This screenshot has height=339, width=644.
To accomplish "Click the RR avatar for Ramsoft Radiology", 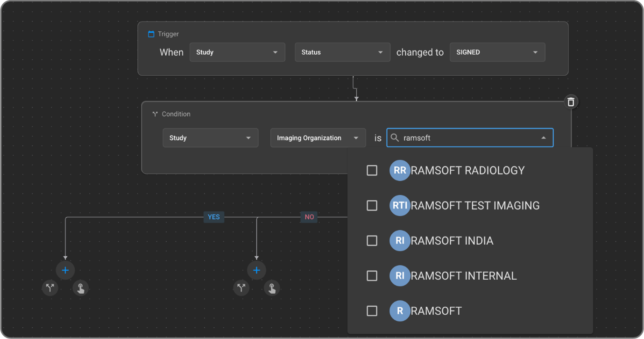I will pyautogui.click(x=400, y=171).
